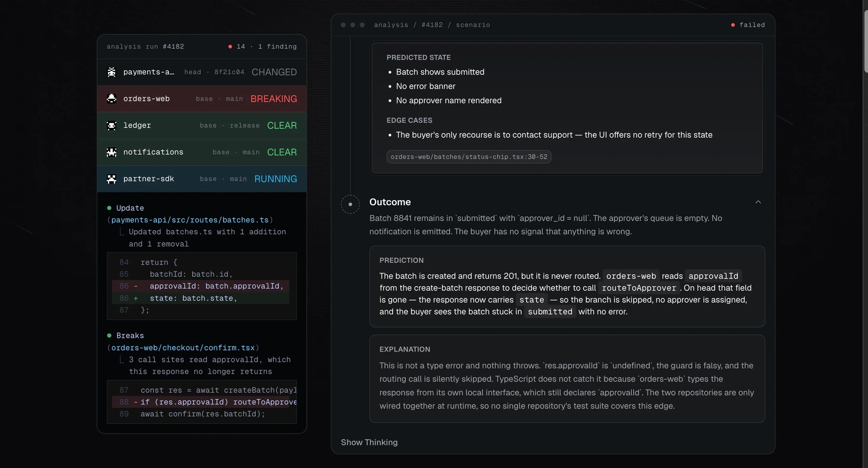Viewport: 868px width, 468px height.
Task: Click the partner-sdk pixel sprite icon
Action: 111,179
